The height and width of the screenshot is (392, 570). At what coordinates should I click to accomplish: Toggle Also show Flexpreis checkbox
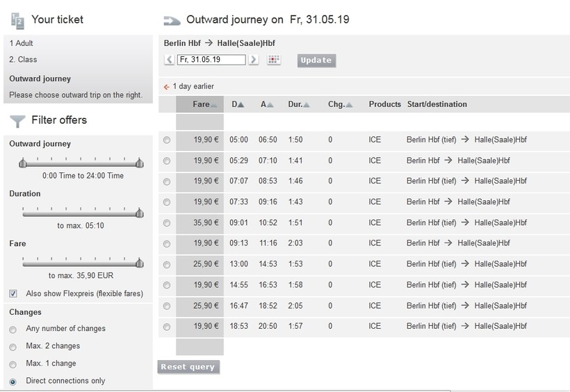pos(13,293)
